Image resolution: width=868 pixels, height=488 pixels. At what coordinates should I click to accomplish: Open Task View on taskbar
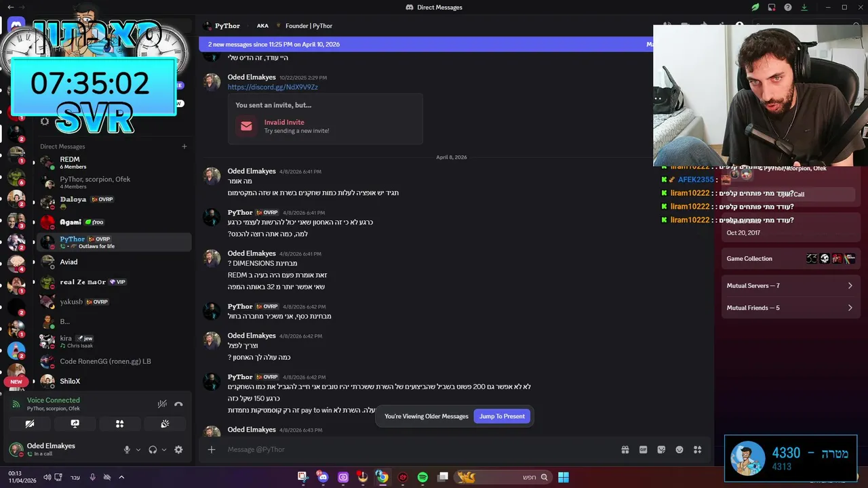tap(443, 477)
